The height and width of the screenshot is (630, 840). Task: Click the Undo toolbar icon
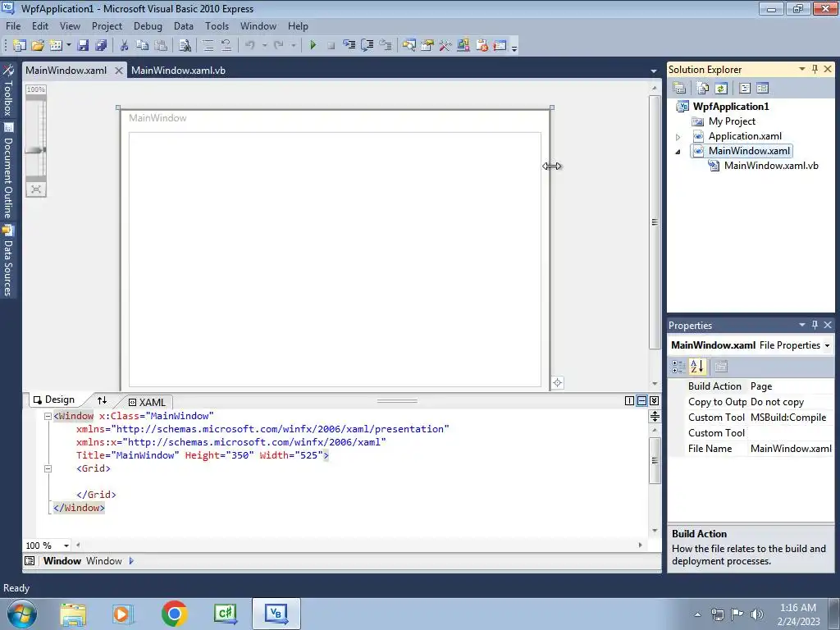click(250, 46)
